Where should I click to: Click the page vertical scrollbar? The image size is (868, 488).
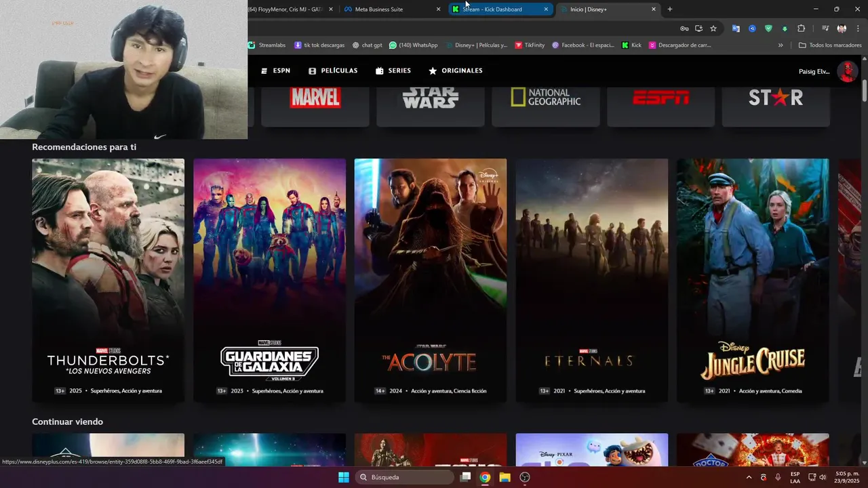(864, 91)
